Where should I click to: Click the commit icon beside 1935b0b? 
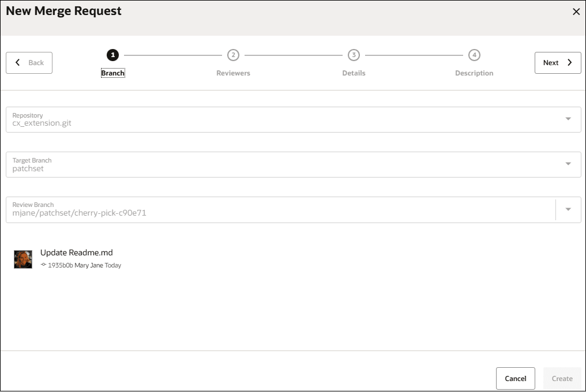[x=43, y=265]
